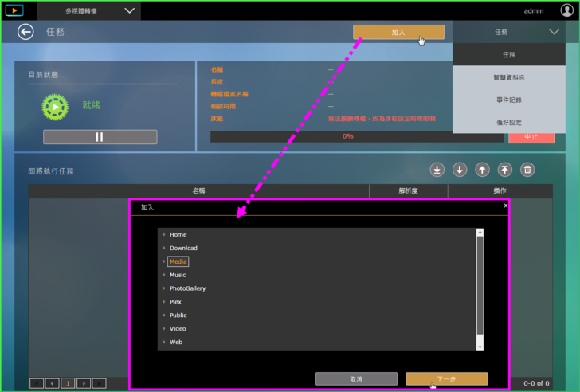Click the 名稱 column header

click(198, 191)
